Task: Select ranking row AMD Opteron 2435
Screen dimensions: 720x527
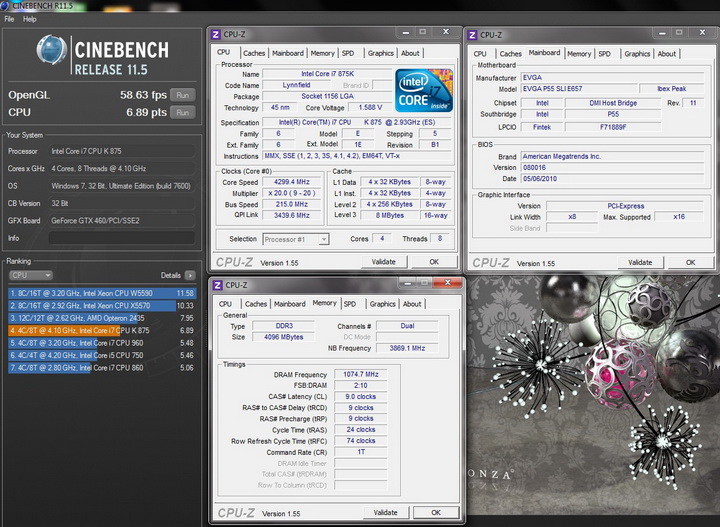Action: click(102, 318)
